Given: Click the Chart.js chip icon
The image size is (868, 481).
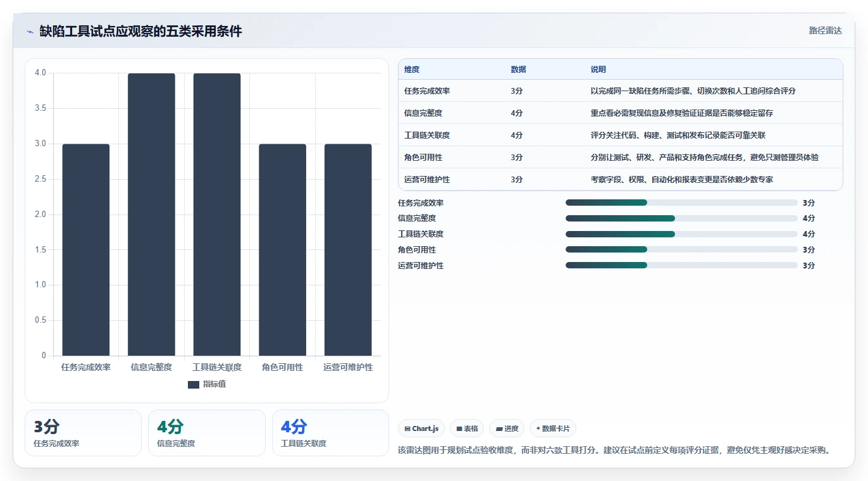Looking at the screenshot, I should click(407, 429).
